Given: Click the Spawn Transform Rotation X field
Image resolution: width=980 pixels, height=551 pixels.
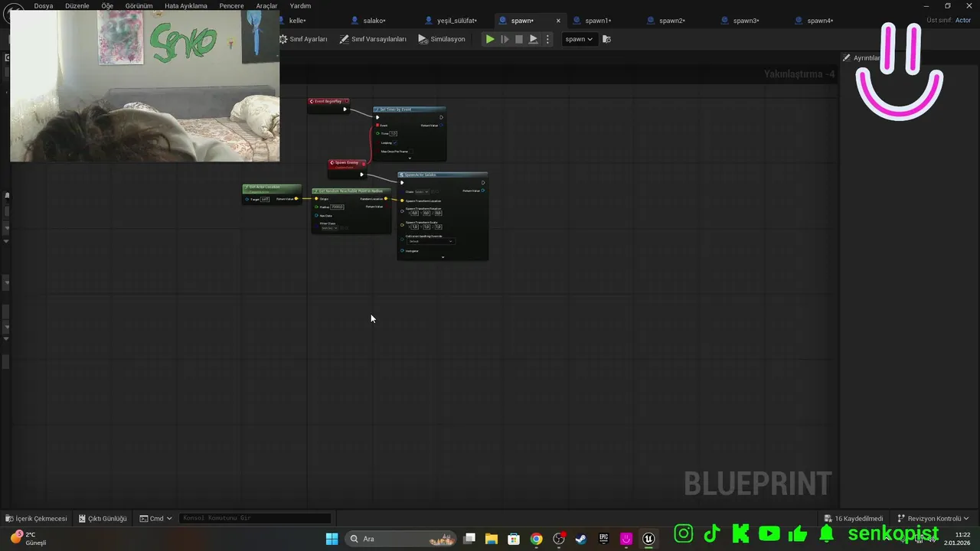Looking at the screenshot, I should tap(414, 214).
